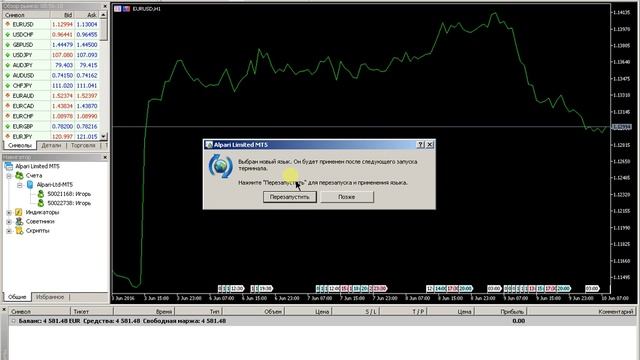Click the green arrow icon beside AUDUSD
Image resolution: width=640 pixels, height=360 pixels.
(7, 76)
